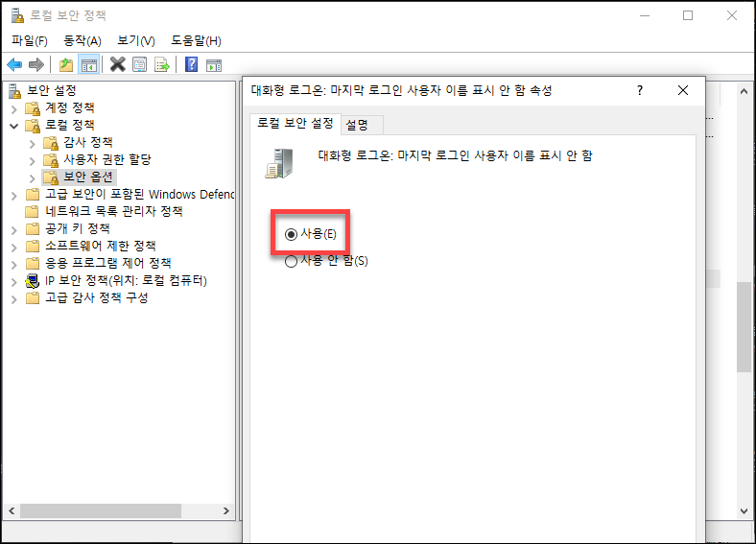Maximize the 로컬 보안 정책 window
Image resolution: width=756 pixels, height=544 pixels.
pos(688,15)
